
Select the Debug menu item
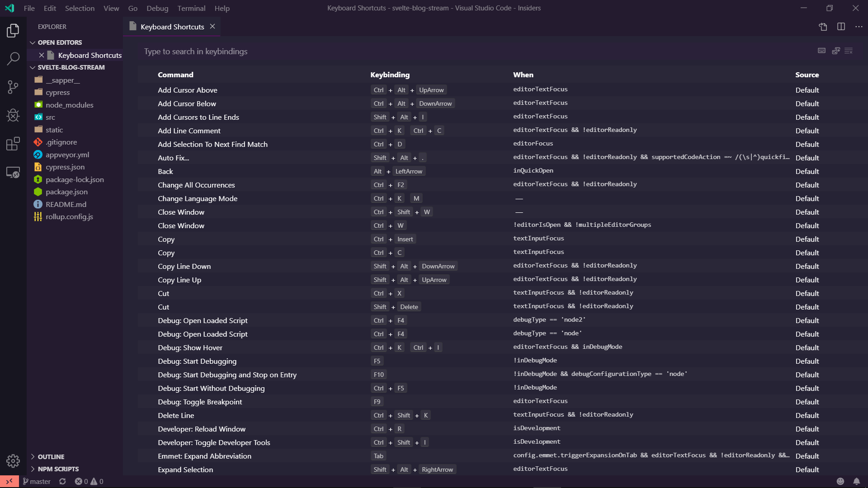[x=157, y=8]
